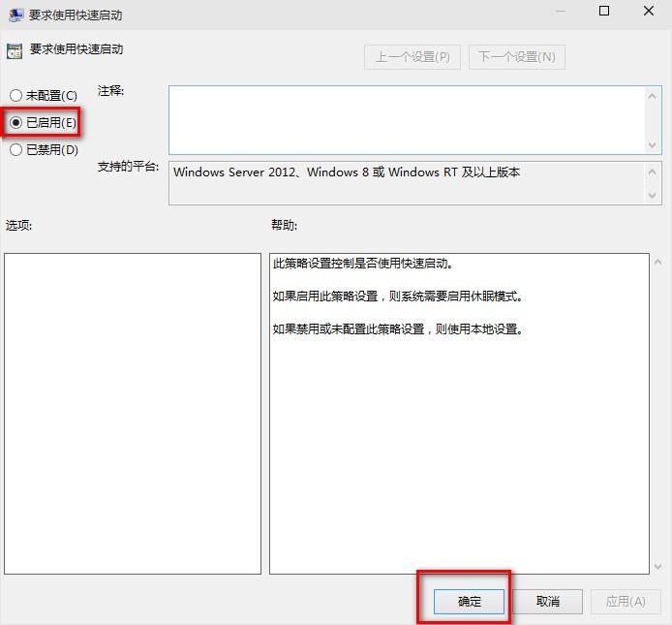The height and width of the screenshot is (625, 672).
Task: Click the down arrow of the 注释 box scrollbar
Action: point(653,145)
